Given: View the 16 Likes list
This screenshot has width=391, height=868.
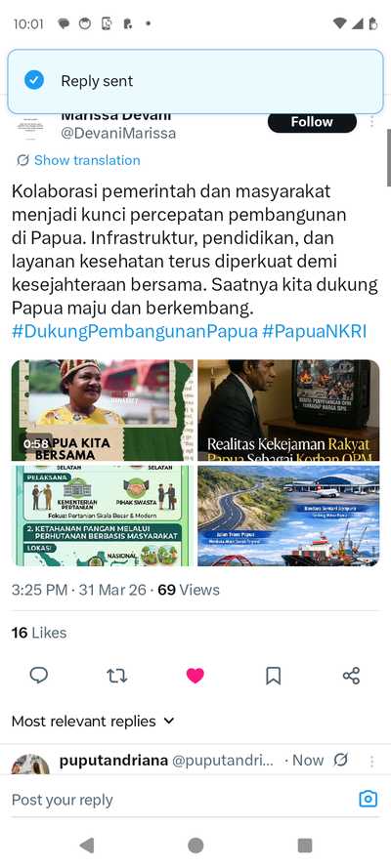Looking at the screenshot, I should pyautogui.click(x=39, y=633).
